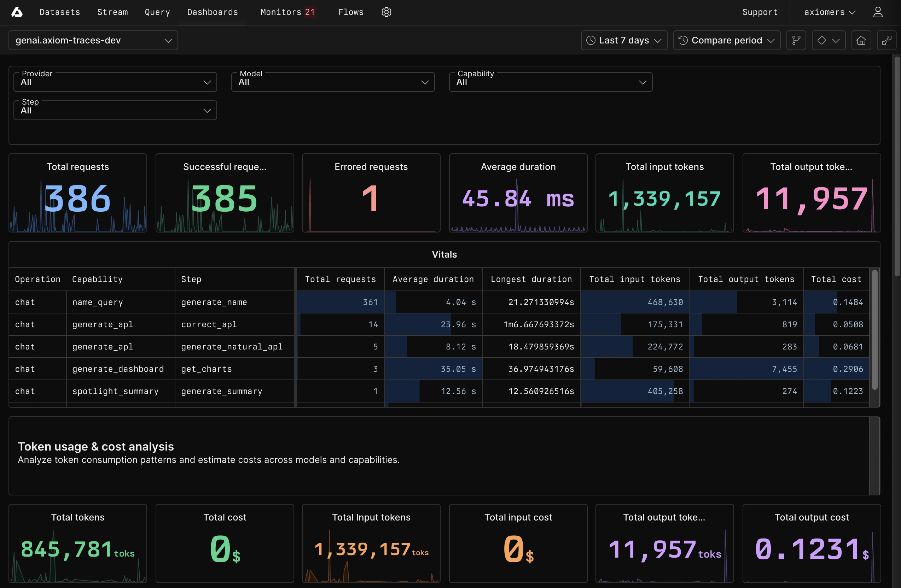Click the spotlight_summary capability cell

120,391
